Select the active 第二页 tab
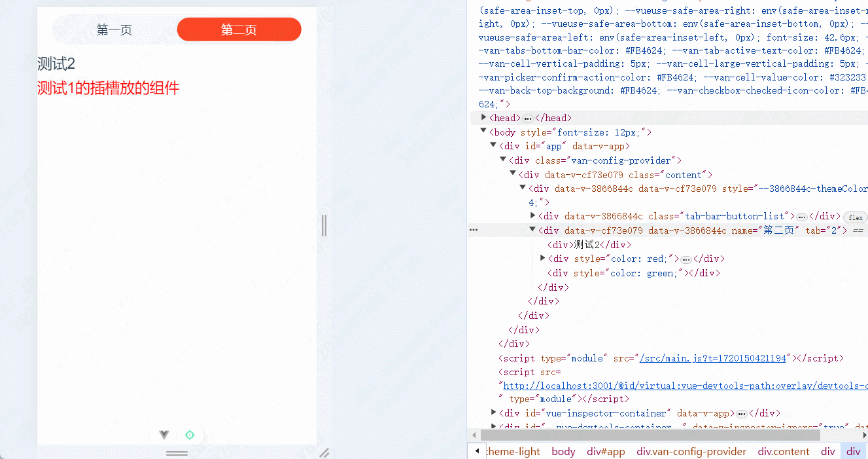The height and width of the screenshot is (459, 868). click(239, 29)
